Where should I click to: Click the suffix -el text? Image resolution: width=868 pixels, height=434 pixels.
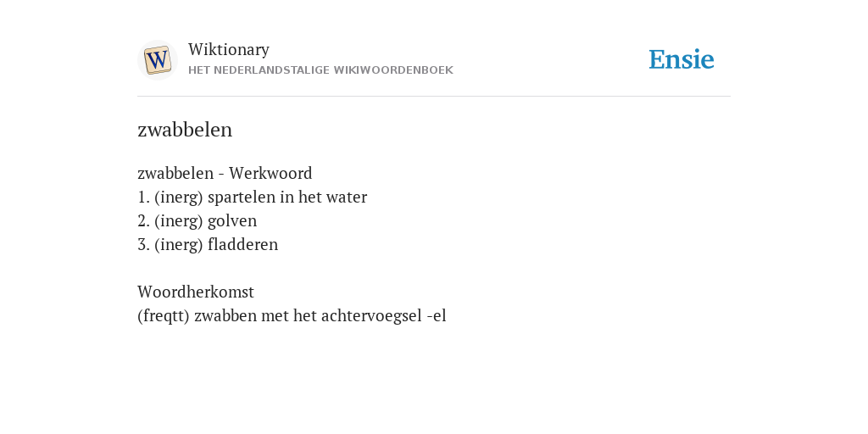point(437,316)
